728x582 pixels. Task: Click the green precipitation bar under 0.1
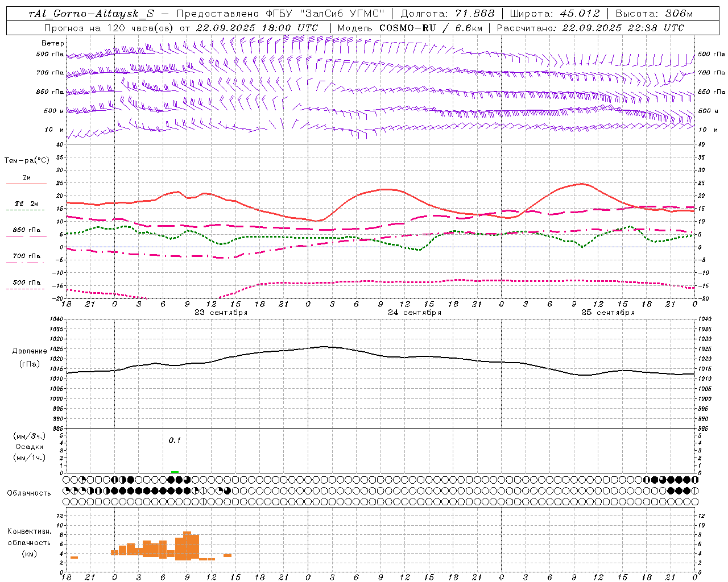pos(175,472)
